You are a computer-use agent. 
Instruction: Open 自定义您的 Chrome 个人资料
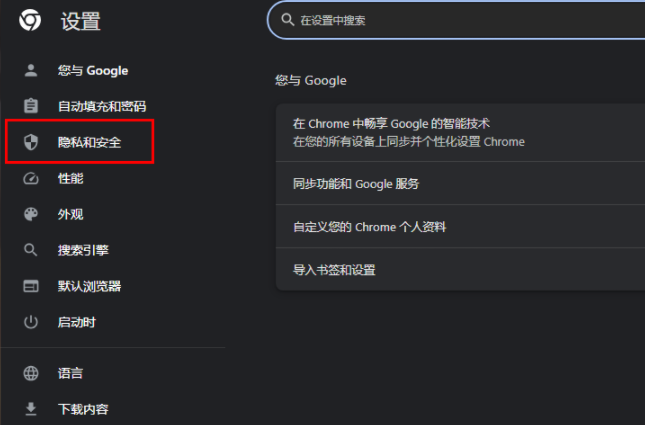[460, 226]
